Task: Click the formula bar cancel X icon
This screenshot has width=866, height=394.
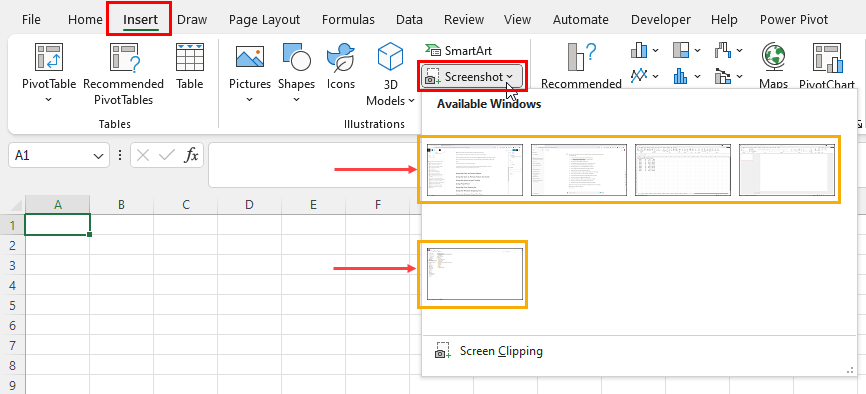Action: [143, 156]
